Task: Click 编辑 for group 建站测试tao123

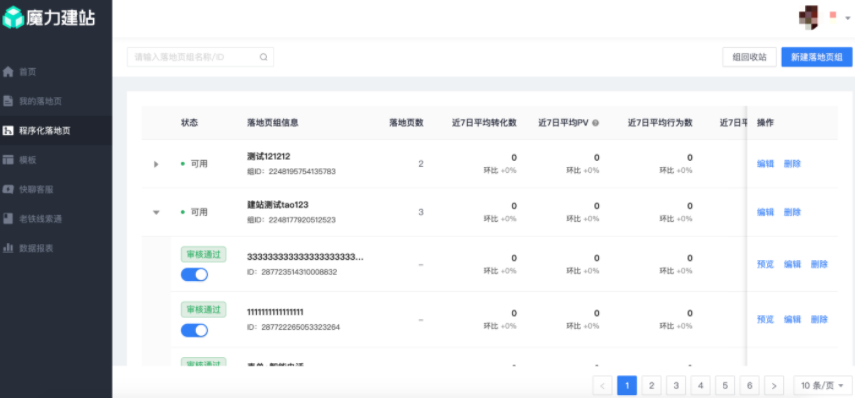Action: pos(766,212)
